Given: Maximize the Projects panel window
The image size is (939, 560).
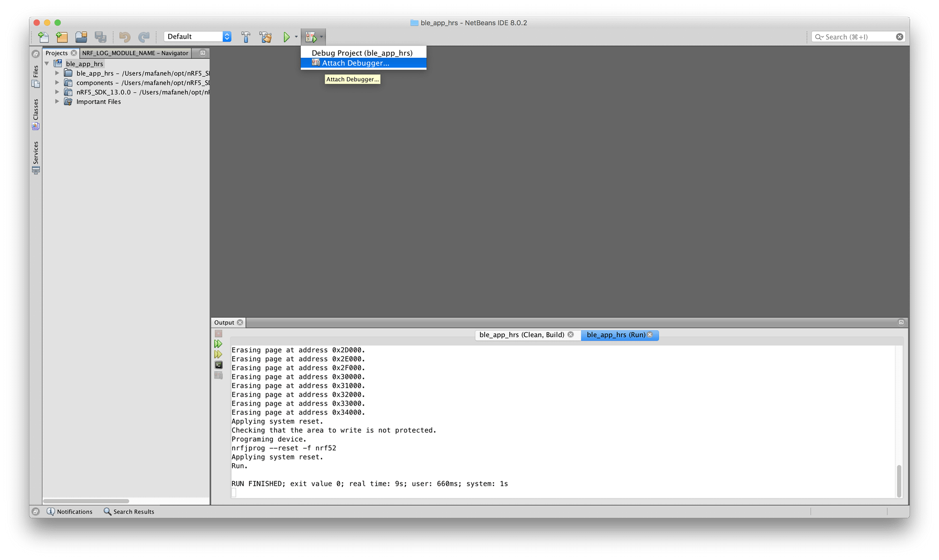Looking at the screenshot, I should pyautogui.click(x=203, y=53).
